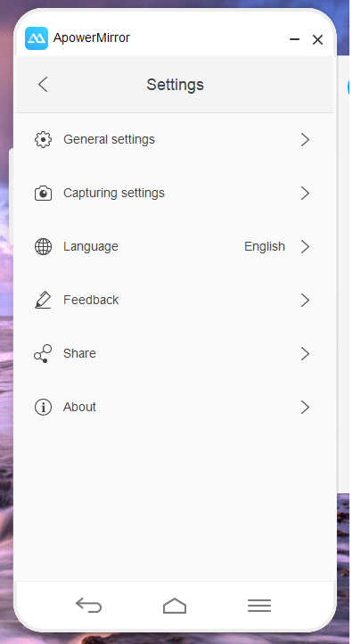Tap the ApowerMirror logo icon
This screenshot has width=361, height=644.
[x=37, y=38]
